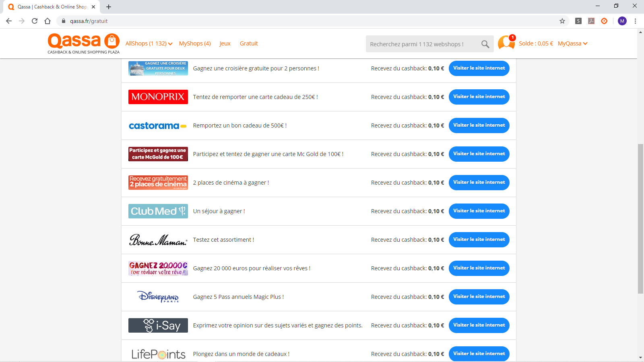Bookmark this page with the star icon
This screenshot has width=644, height=362.
562,21
